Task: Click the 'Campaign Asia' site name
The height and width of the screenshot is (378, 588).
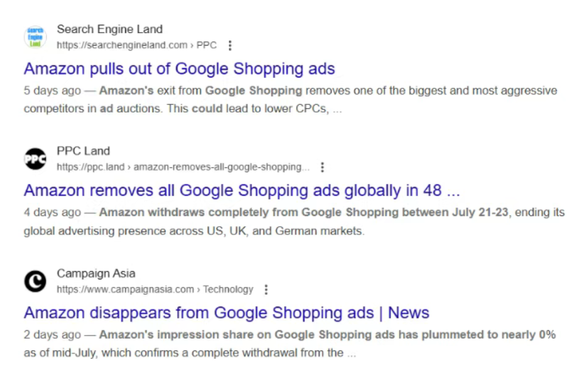Action: click(x=96, y=274)
